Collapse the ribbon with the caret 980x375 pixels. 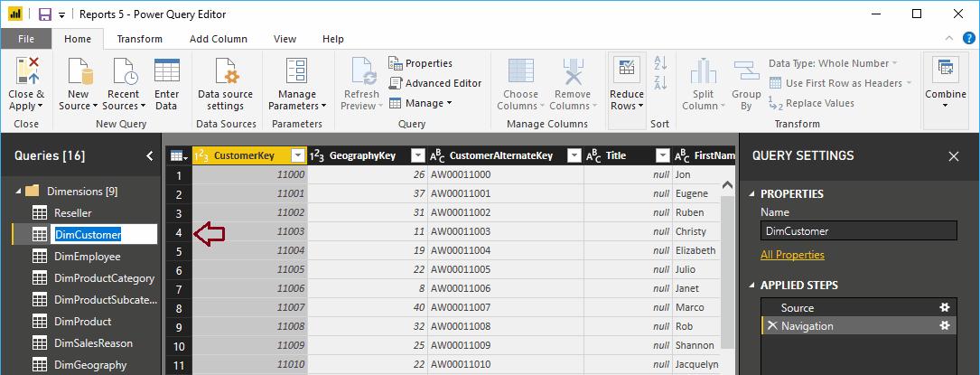(949, 38)
